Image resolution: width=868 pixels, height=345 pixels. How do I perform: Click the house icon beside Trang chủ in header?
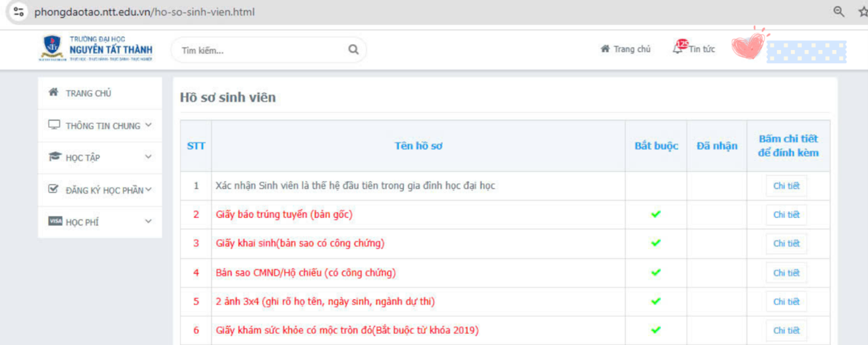(604, 49)
